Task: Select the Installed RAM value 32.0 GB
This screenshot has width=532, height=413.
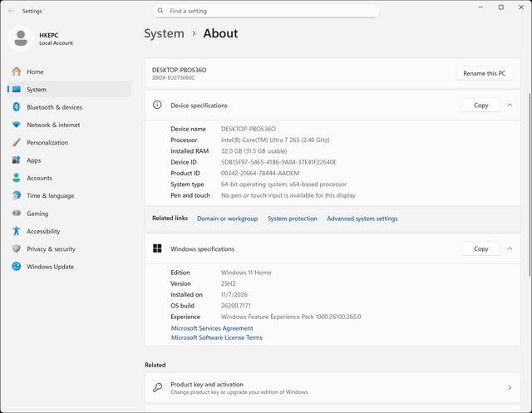Action: click(x=254, y=151)
